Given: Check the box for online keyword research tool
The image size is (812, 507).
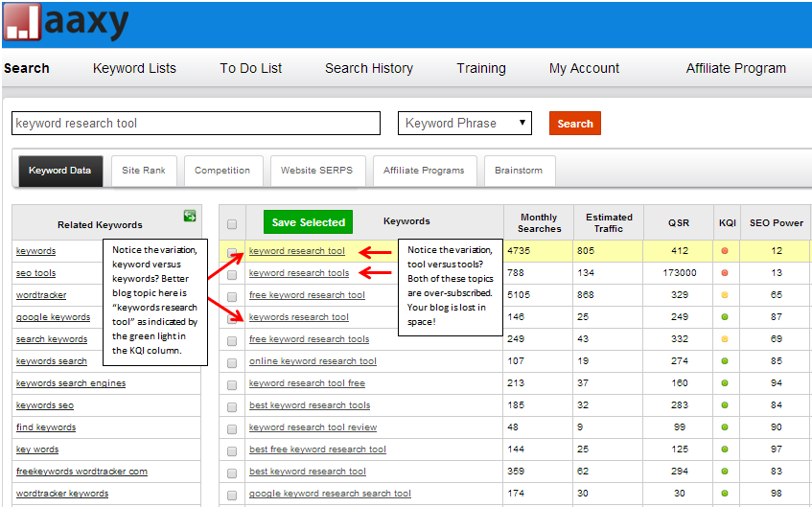Looking at the screenshot, I should [232, 363].
